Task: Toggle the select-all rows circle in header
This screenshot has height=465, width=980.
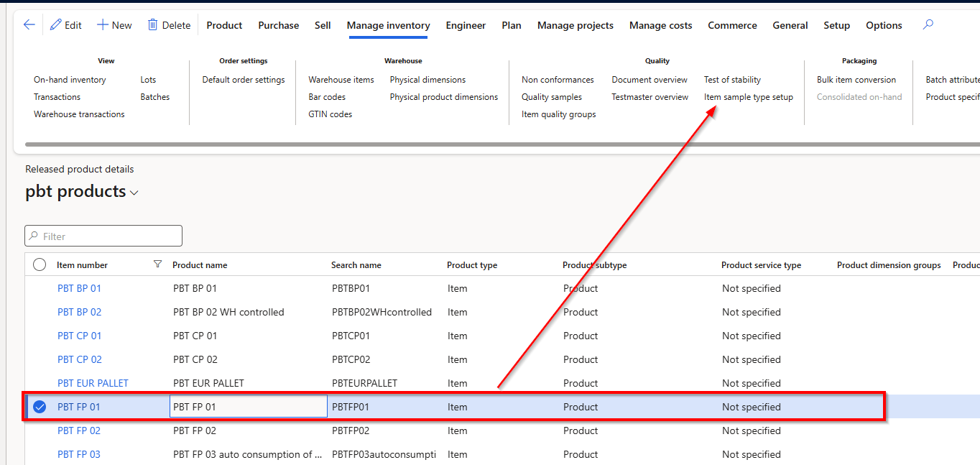Action: pos(40,264)
